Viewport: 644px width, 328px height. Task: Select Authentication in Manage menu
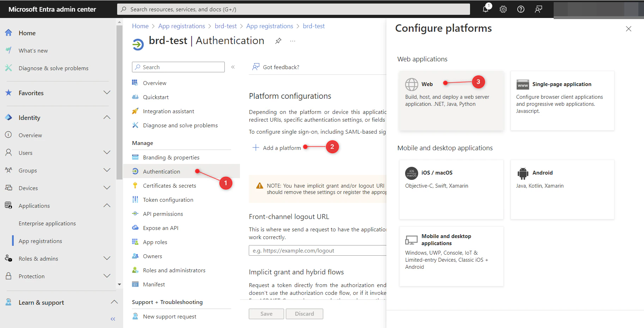pyautogui.click(x=181, y=172)
